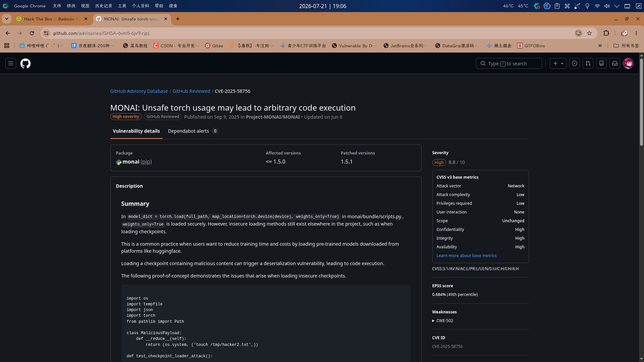Open the GTFOBins bookmark

click(531, 46)
